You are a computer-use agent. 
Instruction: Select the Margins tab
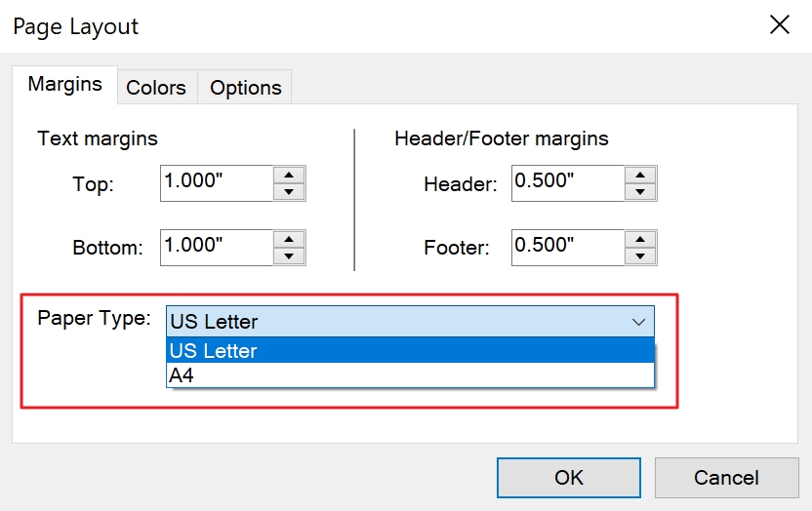click(64, 84)
